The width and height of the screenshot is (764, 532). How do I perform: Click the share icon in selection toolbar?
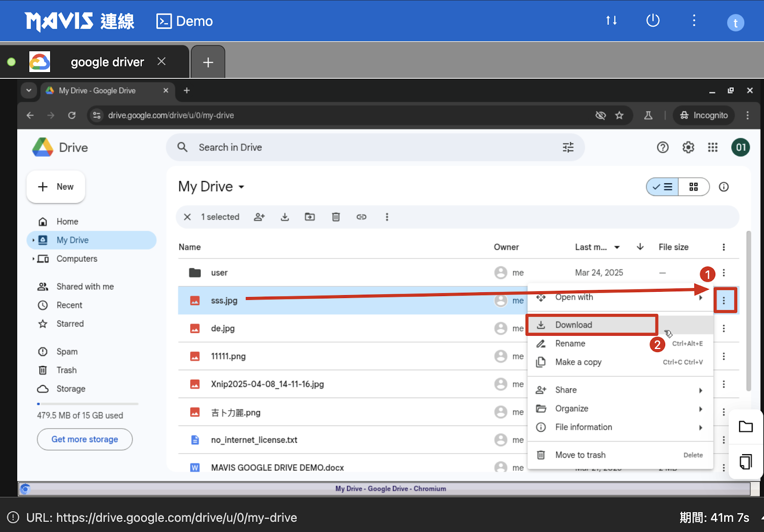point(259,217)
